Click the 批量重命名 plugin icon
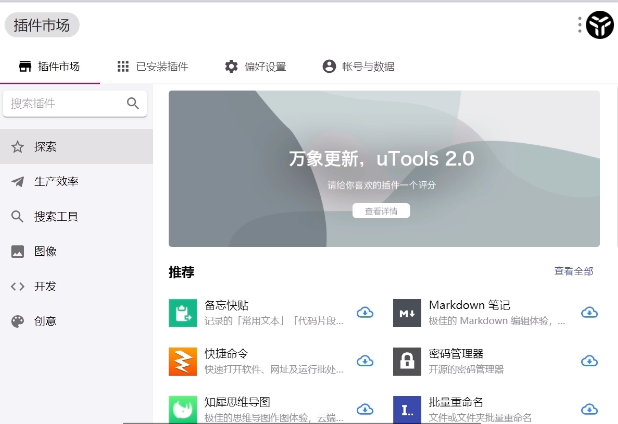The image size is (618, 424). 407,409
